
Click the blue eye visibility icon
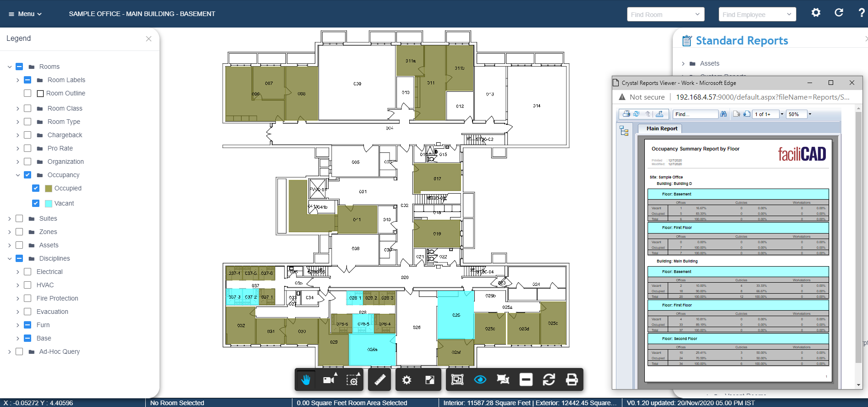pyautogui.click(x=480, y=379)
